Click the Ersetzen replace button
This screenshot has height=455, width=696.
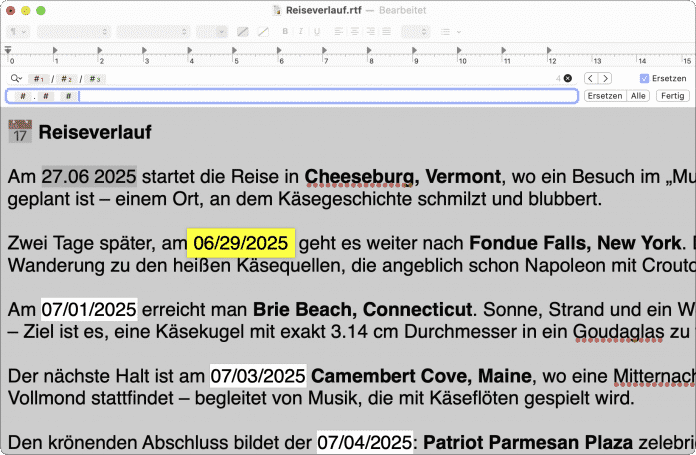(x=605, y=96)
